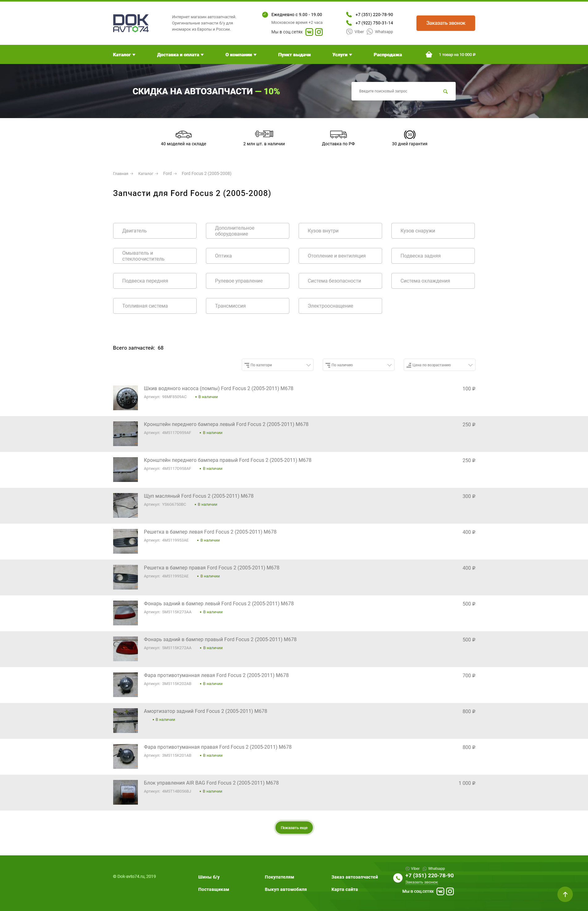Image resolution: width=588 pixels, height=911 pixels.
Task: Click the footer Шины б/у link
Action: pyautogui.click(x=209, y=877)
